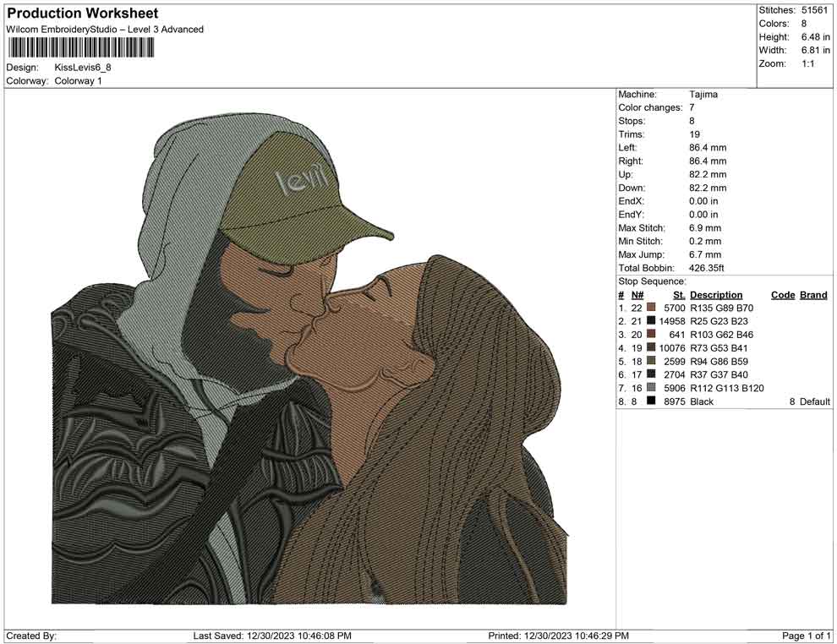The image size is (837, 644).
Task: Select the description "R112 G113 B120"
Action: pyautogui.click(x=726, y=388)
